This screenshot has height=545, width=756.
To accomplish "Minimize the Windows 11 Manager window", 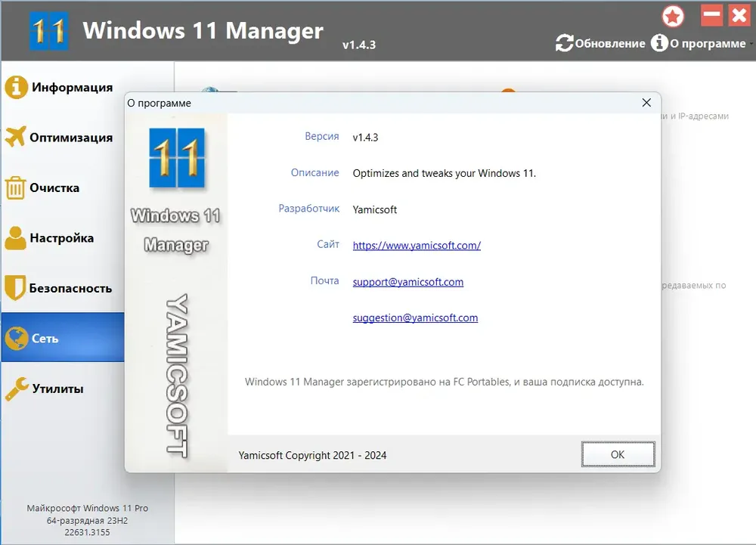I will point(711,15).
